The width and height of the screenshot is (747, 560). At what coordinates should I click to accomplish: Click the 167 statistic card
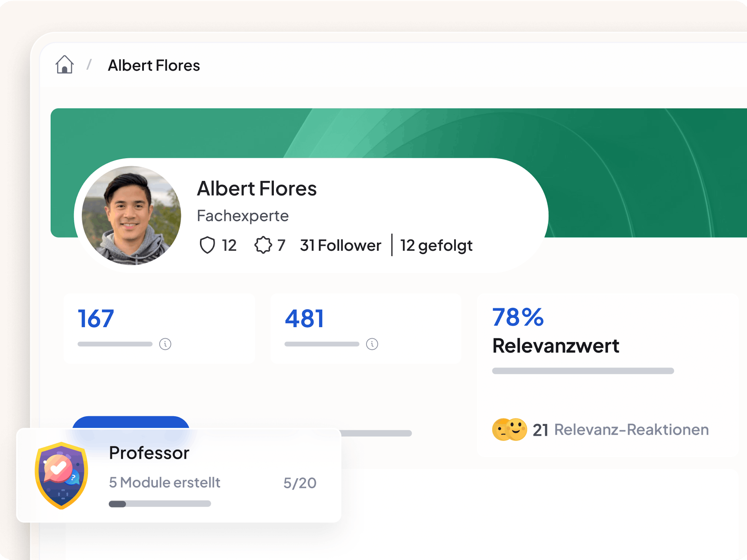click(x=159, y=328)
